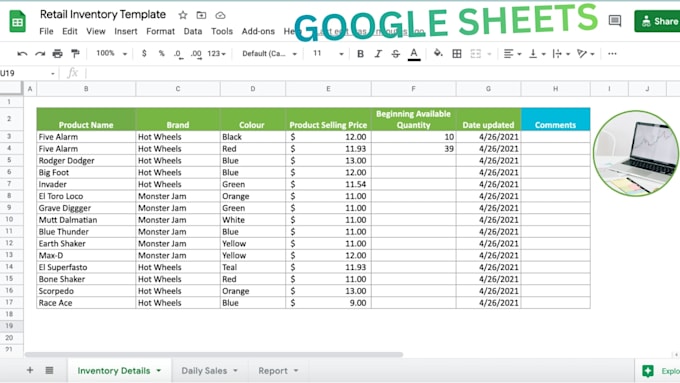Click the Name box showing U19
Viewport: 680px width, 383px height.
point(28,73)
